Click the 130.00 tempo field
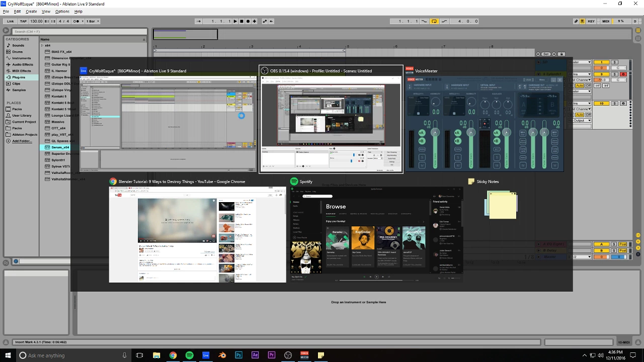644x362 pixels. click(x=36, y=21)
